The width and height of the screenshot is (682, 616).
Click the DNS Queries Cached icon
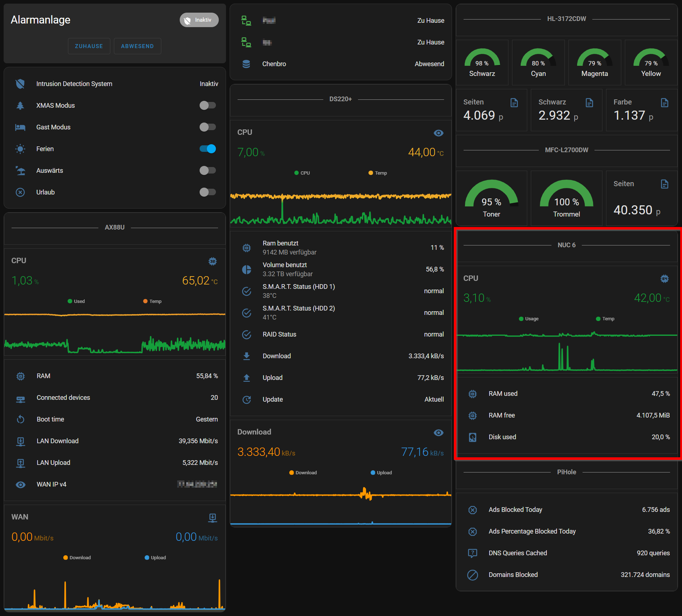[x=473, y=553]
